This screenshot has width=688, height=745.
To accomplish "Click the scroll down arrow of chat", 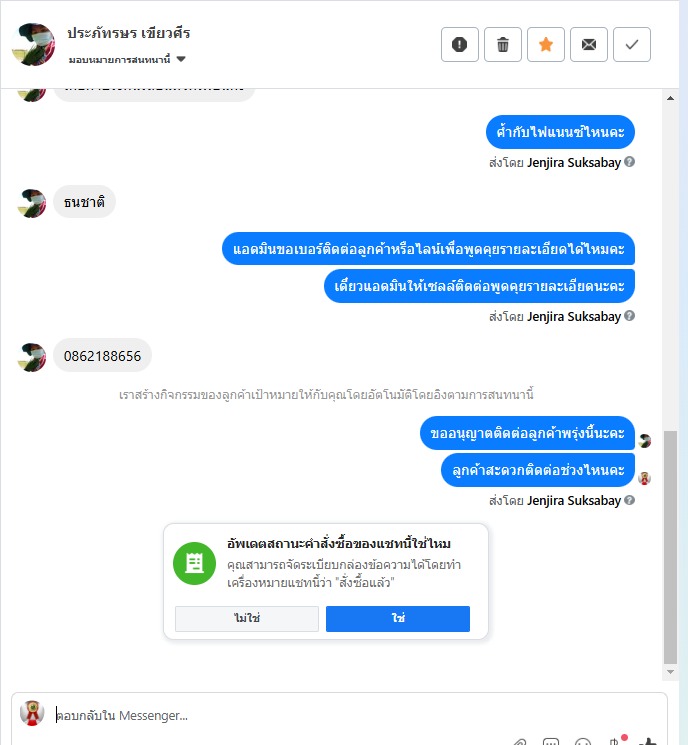I will (670, 672).
